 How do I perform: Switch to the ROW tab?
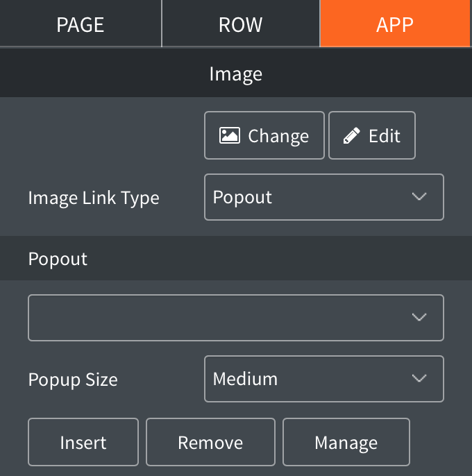coord(240,24)
